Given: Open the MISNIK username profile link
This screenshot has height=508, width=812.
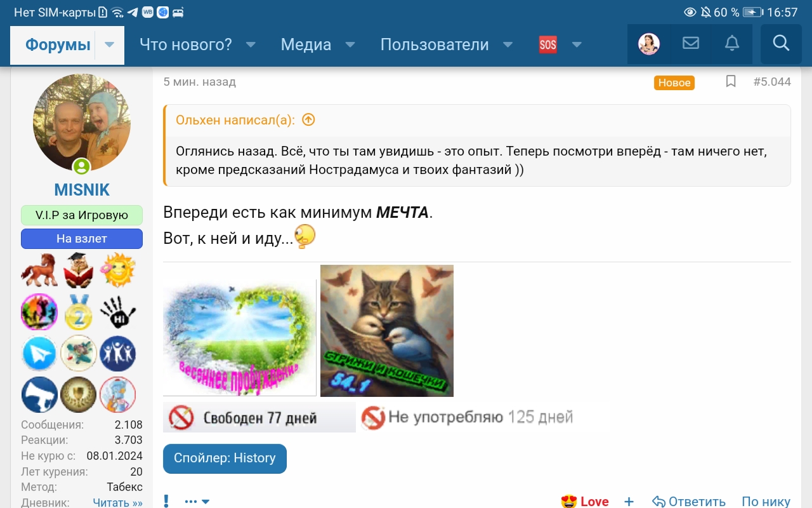Looking at the screenshot, I should click(82, 190).
